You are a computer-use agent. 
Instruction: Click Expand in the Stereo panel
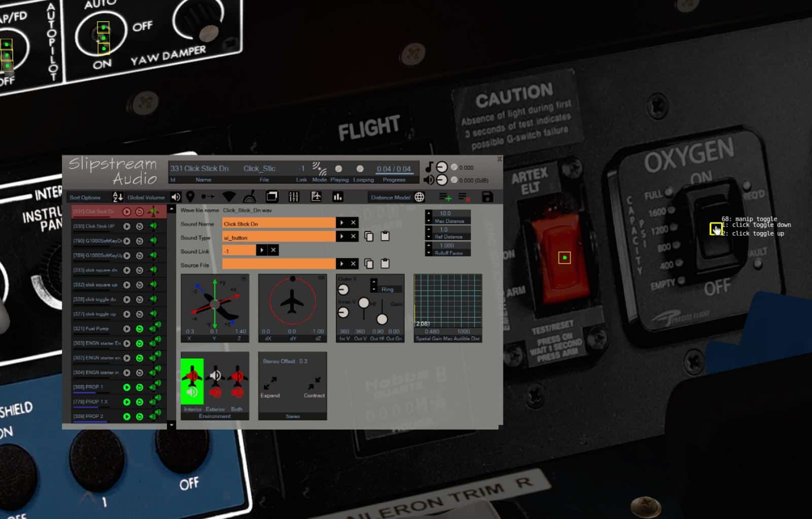tap(270, 386)
